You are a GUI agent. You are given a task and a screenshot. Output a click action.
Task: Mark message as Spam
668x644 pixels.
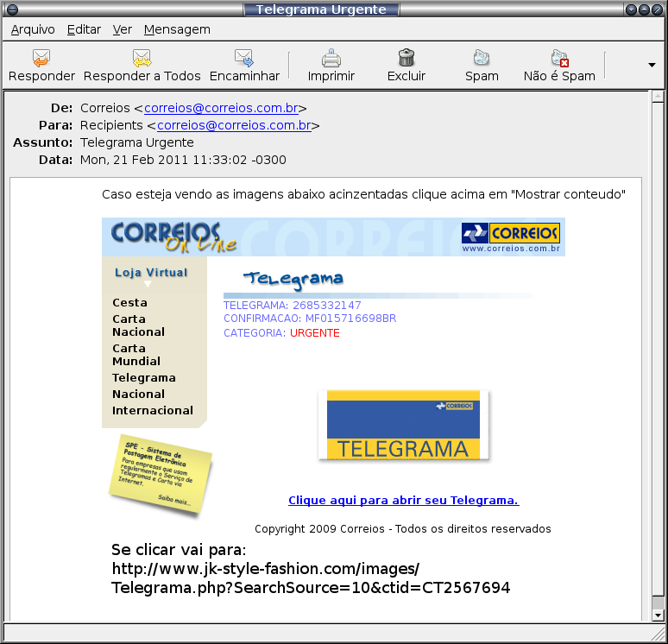click(x=482, y=66)
